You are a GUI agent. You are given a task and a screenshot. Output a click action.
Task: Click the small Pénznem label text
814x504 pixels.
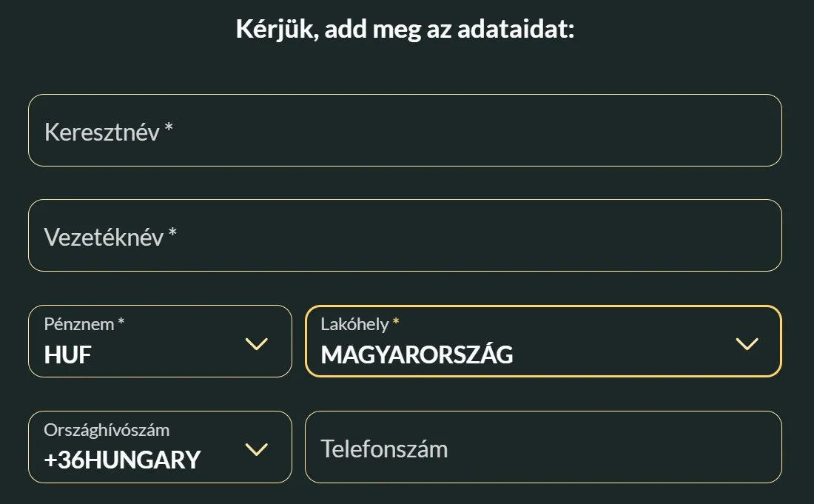coord(79,324)
